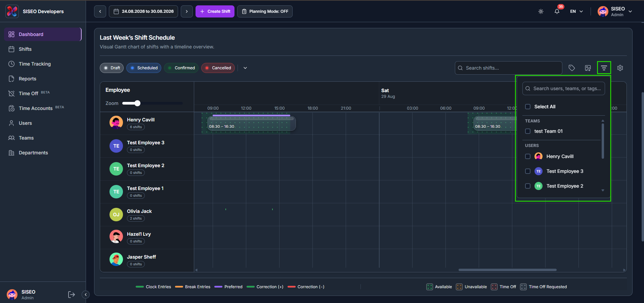The image size is (644, 303).
Task: Click the Time Tracking clock icon
Action: point(11,64)
